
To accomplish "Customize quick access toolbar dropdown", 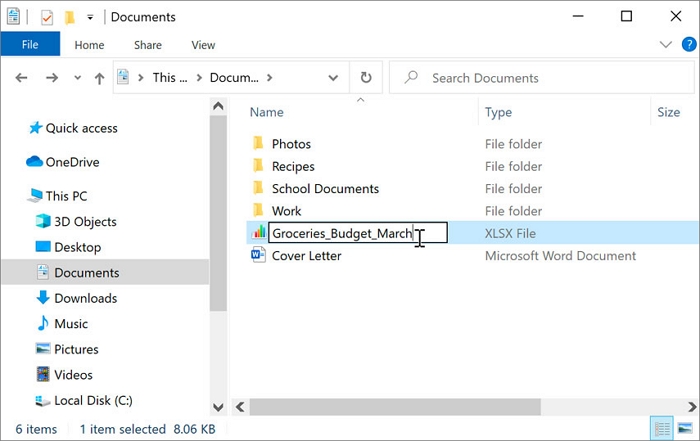I will (x=90, y=17).
